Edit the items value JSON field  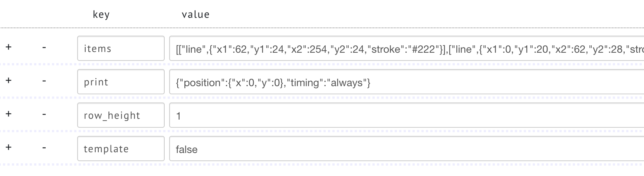407,48
